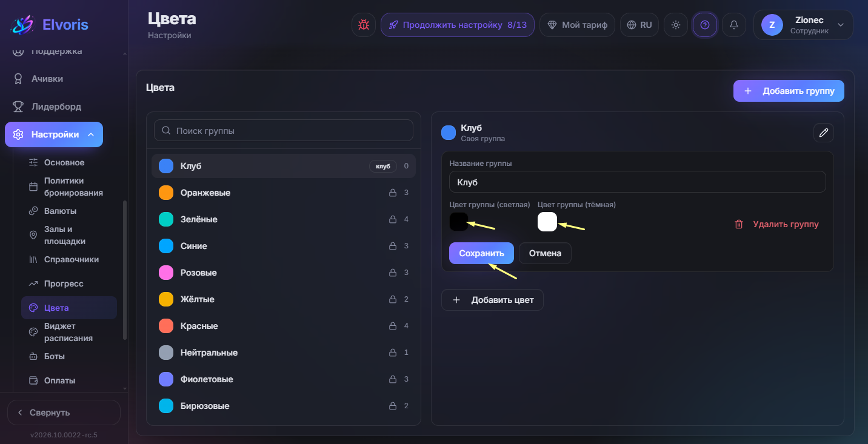Expand the Zionec user menu chevron
Image resolution: width=868 pixels, height=444 pixels.
pos(841,25)
